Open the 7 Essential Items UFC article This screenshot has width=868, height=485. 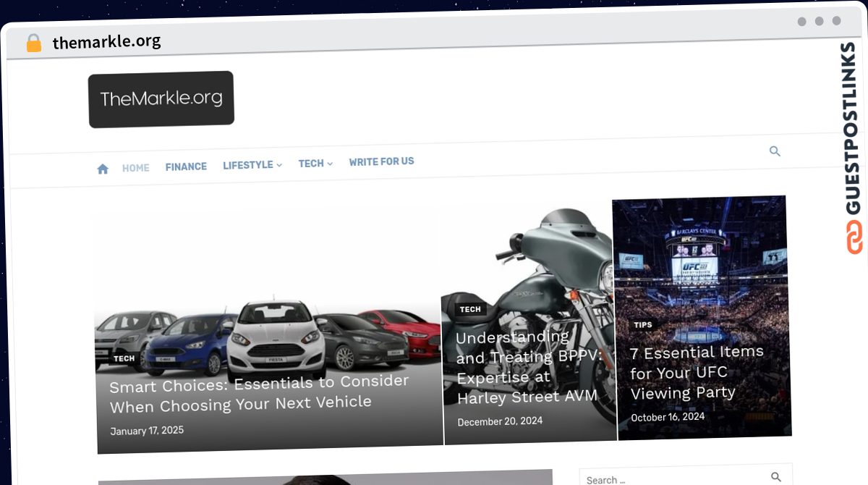pyautogui.click(x=697, y=373)
